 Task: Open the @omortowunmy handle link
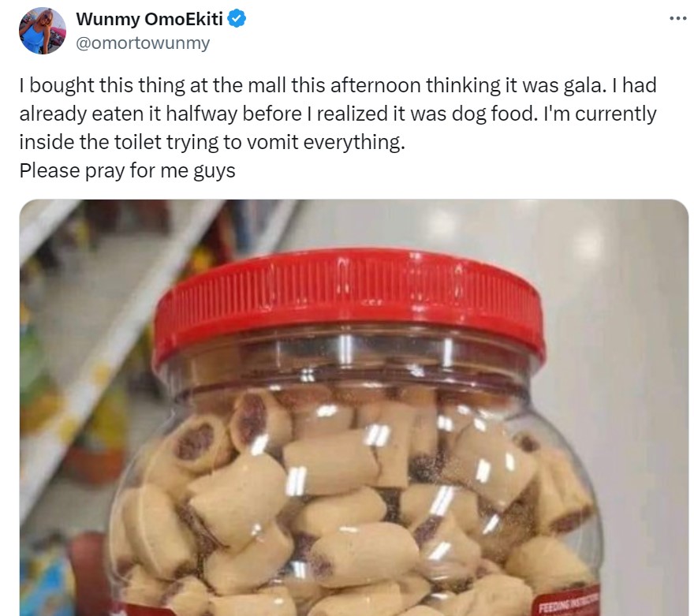pyautogui.click(x=143, y=43)
